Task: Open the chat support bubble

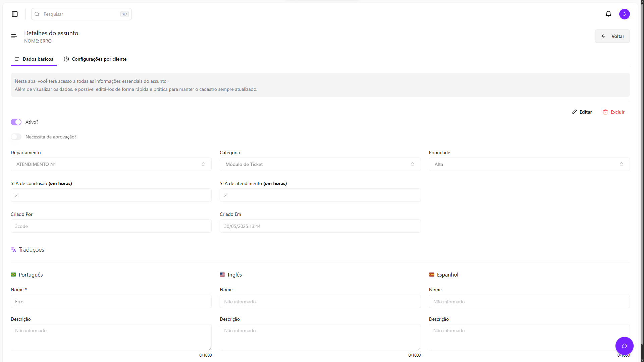Action: (624, 346)
